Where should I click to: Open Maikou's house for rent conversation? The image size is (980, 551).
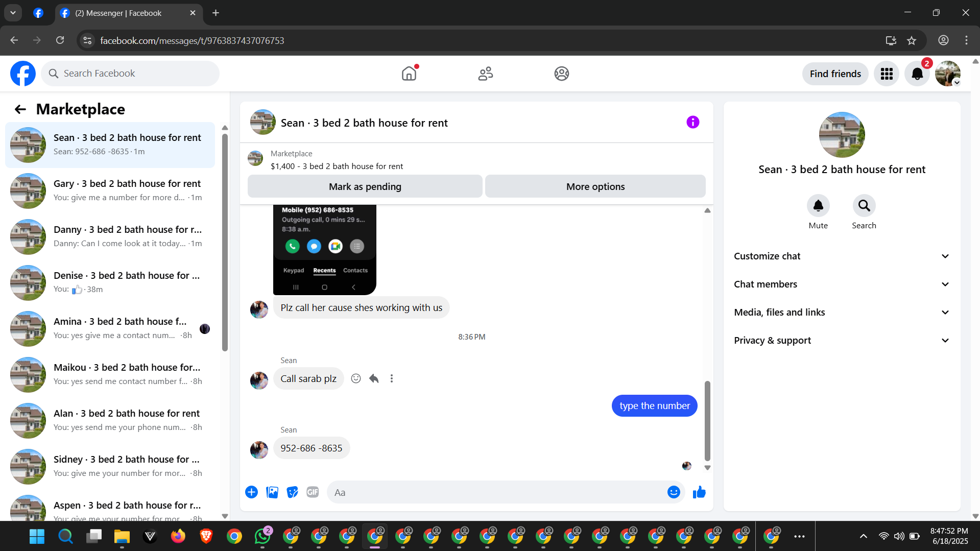(x=110, y=374)
